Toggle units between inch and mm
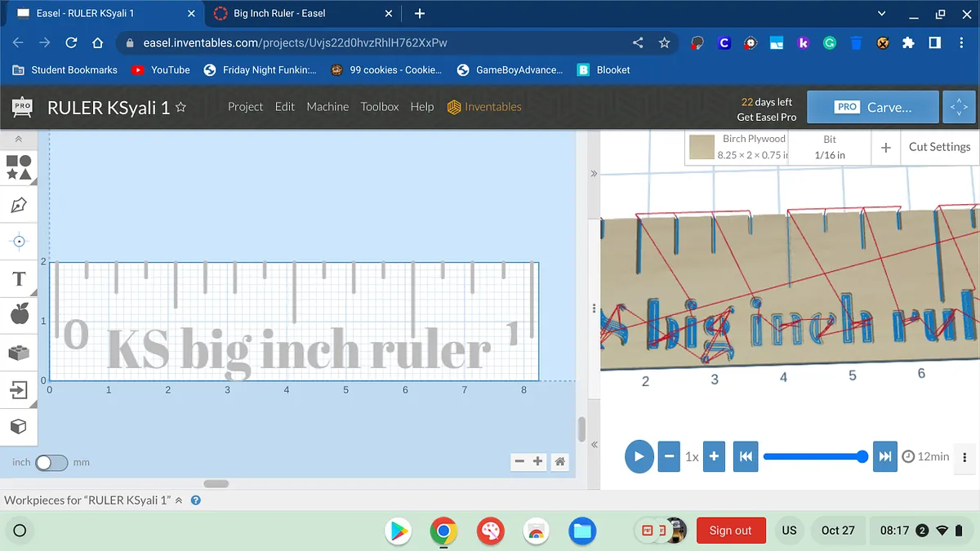This screenshot has height=551, width=980. pyautogui.click(x=51, y=462)
